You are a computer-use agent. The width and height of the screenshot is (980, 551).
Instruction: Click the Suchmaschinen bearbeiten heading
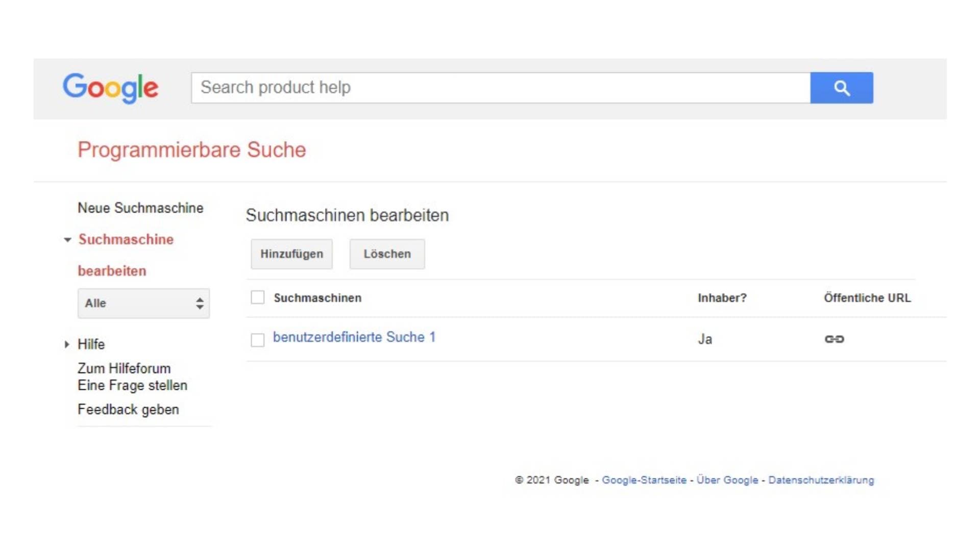347,215
